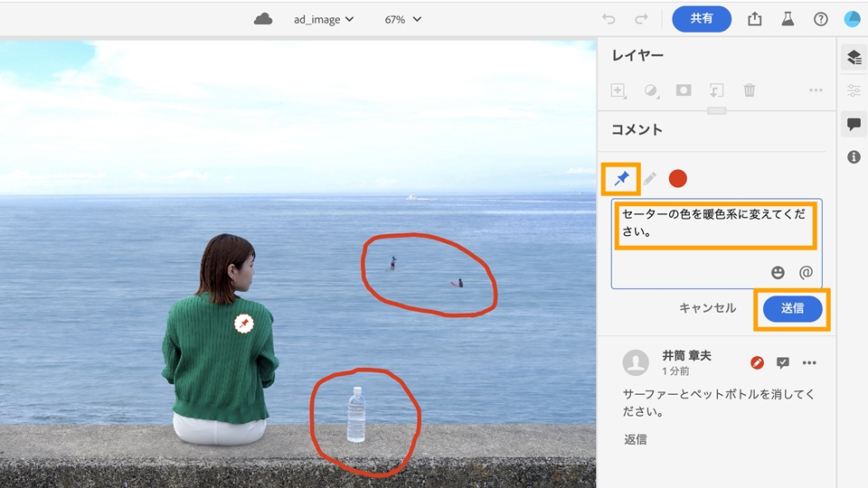Image resolution: width=868 pixels, height=488 pixels.
Task: Select the pin comment tool
Action: click(621, 178)
